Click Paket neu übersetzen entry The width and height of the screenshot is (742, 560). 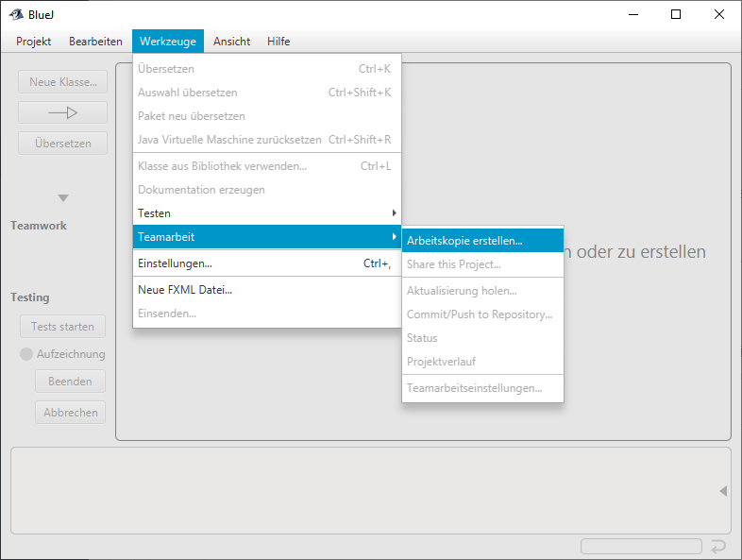(267, 116)
